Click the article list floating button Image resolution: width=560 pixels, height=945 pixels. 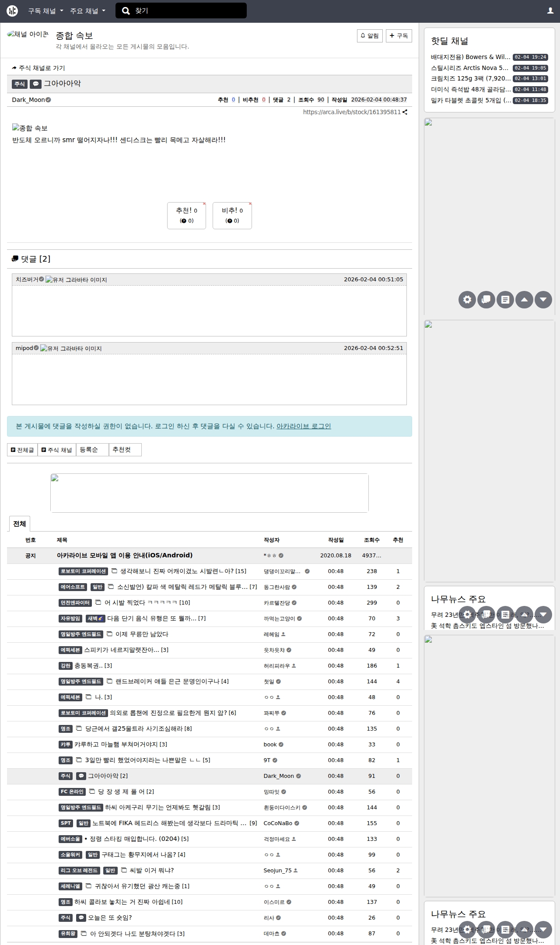pyautogui.click(x=505, y=300)
